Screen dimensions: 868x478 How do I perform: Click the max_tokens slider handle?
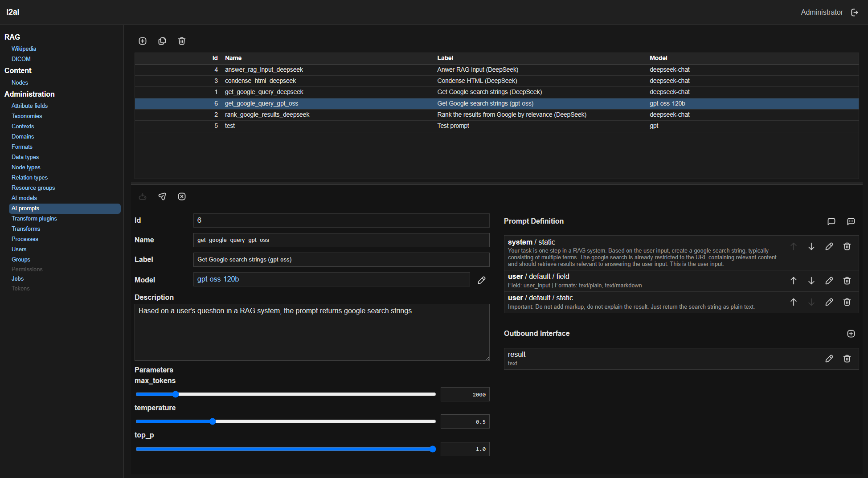(176, 394)
